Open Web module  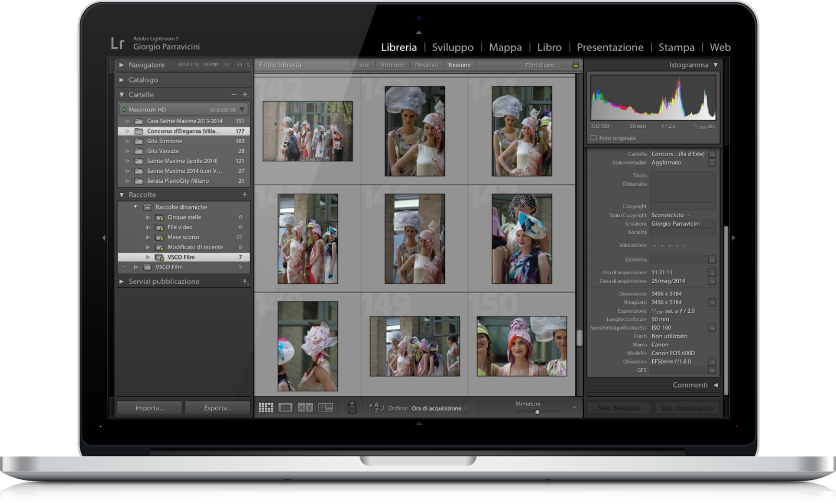point(720,47)
